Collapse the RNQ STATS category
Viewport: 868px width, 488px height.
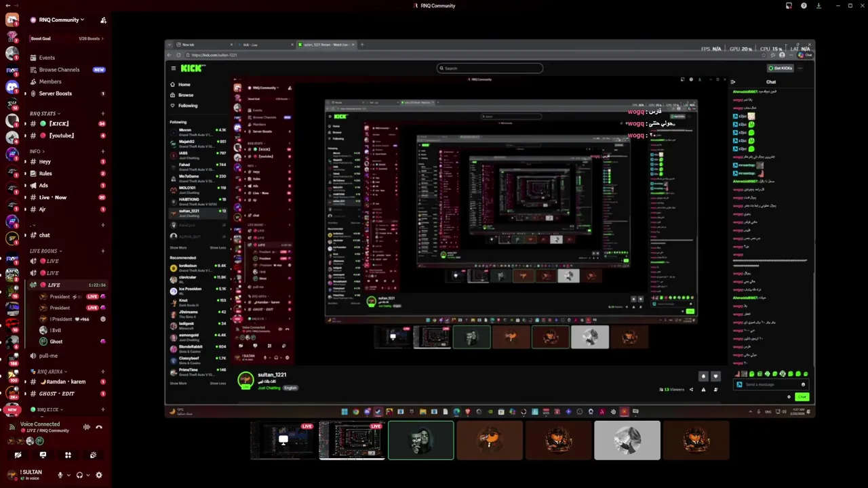(45, 114)
